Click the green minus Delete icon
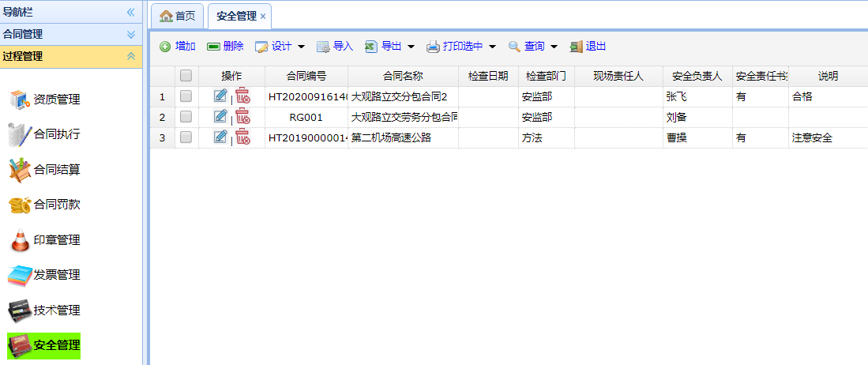This screenshot has height=365, width=868. 214,47
